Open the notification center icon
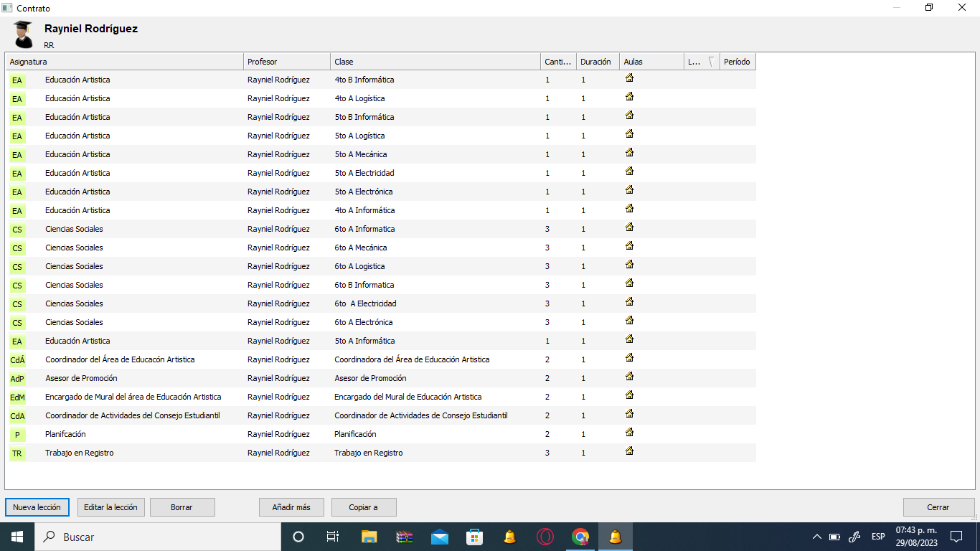Screen dimensions: 980x551 956,537
